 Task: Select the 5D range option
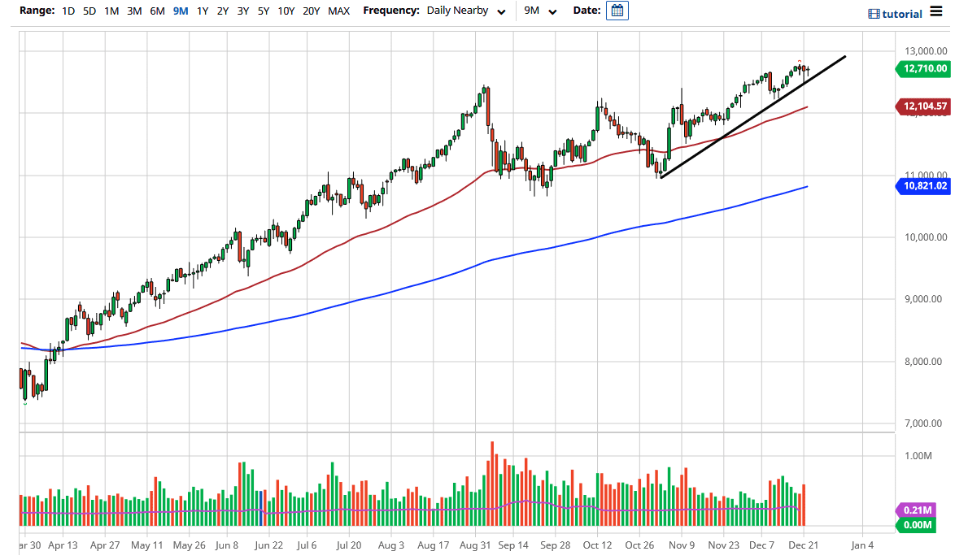(88, 11)
